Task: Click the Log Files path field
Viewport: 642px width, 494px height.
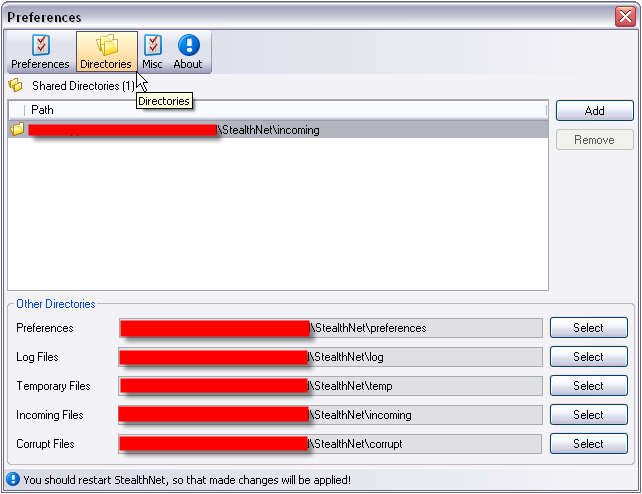Action: (x=331, y=357)
